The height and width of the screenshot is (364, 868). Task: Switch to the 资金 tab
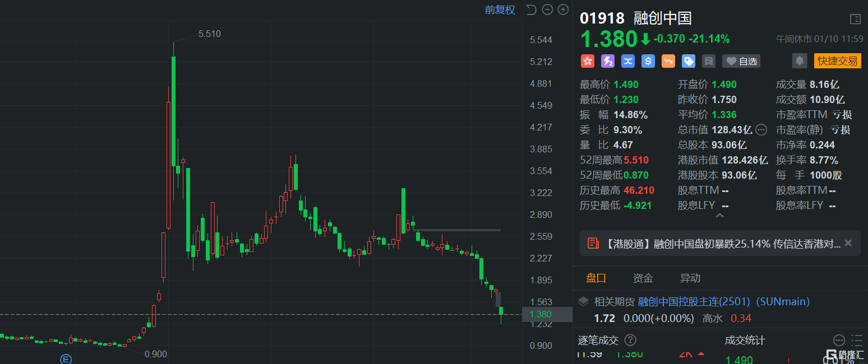(643, 278)
